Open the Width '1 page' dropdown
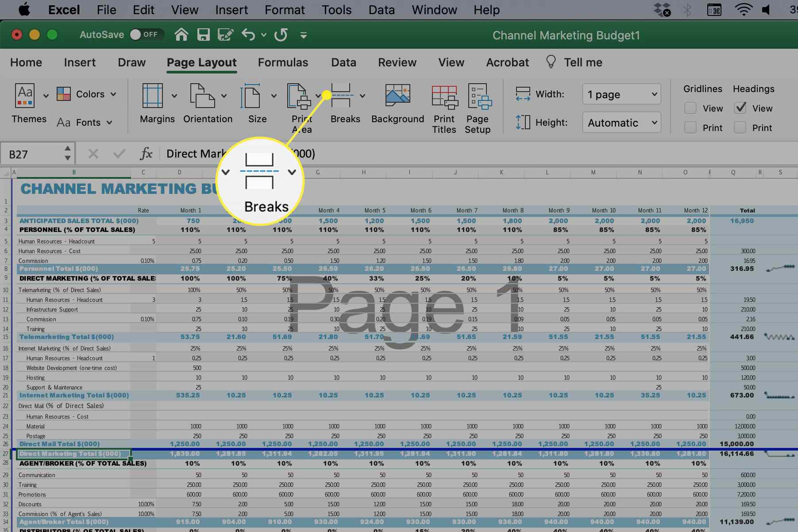 pyautogui.click(x=621, y=94)
